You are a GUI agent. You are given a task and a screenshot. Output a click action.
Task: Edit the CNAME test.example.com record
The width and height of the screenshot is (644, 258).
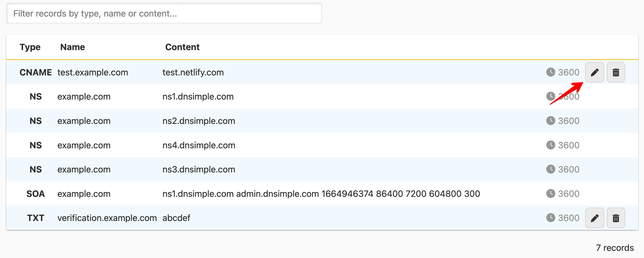[594, 72]
